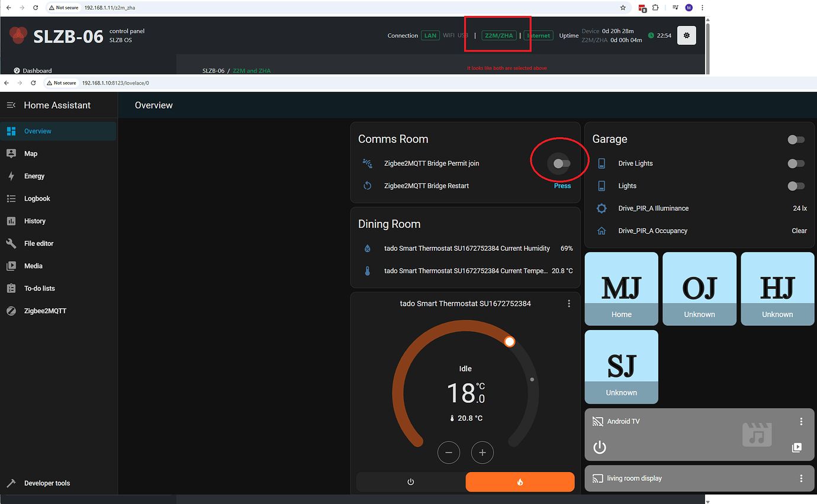Open Map from the sidebar
817x504 pixels.
[58, 154]
